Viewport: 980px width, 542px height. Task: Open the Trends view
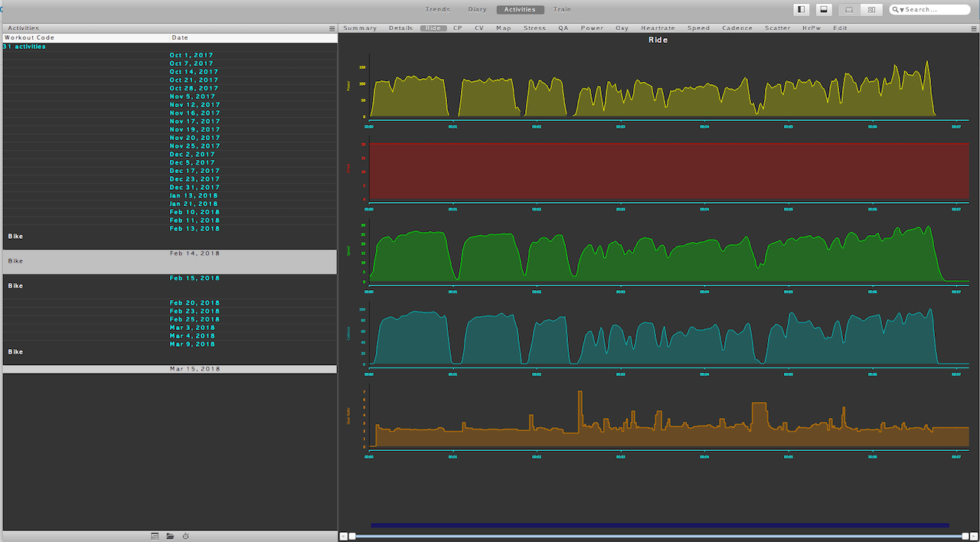pos(438,10)
